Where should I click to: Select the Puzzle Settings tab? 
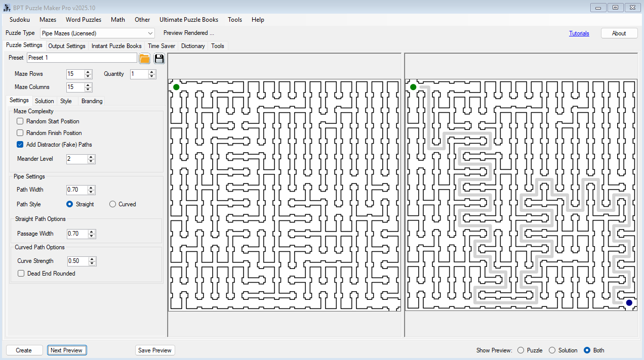(x=24, y=45)
